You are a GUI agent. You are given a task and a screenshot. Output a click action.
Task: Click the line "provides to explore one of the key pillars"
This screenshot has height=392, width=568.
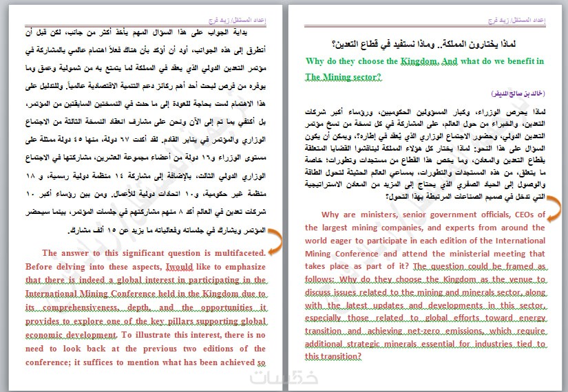click(x=146, y=321)
